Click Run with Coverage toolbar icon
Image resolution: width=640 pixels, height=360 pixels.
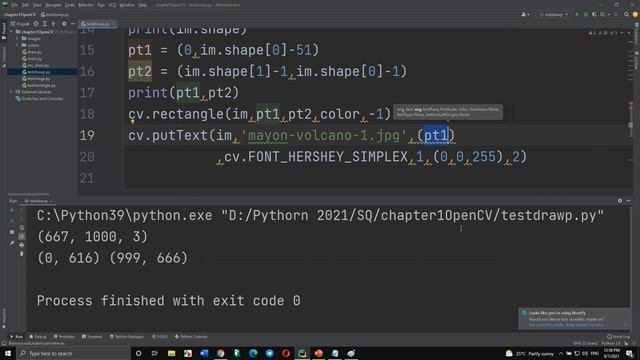[594, 14]
